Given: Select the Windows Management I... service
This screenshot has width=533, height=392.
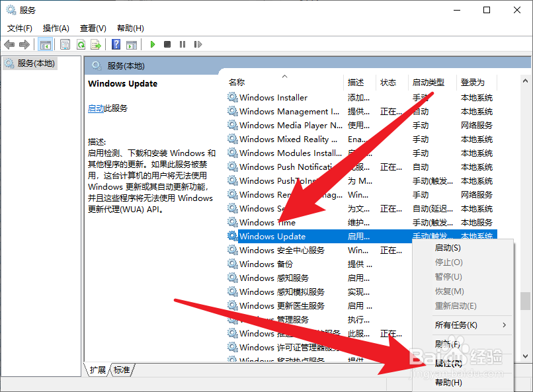Looking at the screenshot, I should pyautogui.click(x=362, y=112).
